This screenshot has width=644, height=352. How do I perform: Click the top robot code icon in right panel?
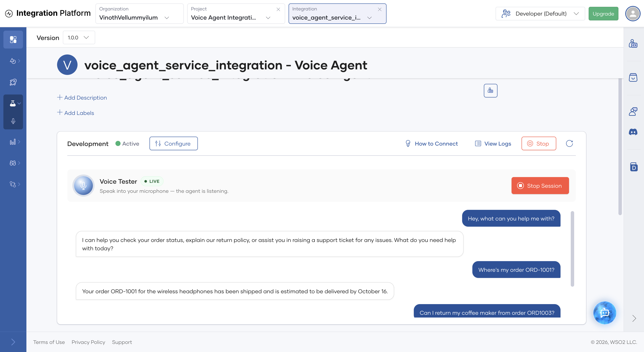coord(633,43)
